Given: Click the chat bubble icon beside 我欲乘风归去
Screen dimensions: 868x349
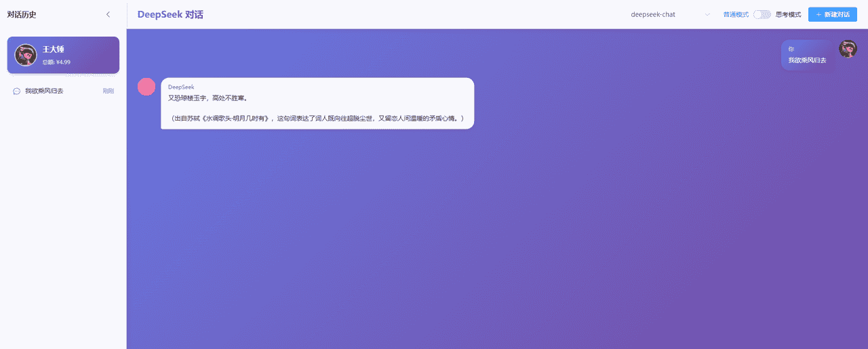Looking at the screenshot, I should tap(16, 91).
